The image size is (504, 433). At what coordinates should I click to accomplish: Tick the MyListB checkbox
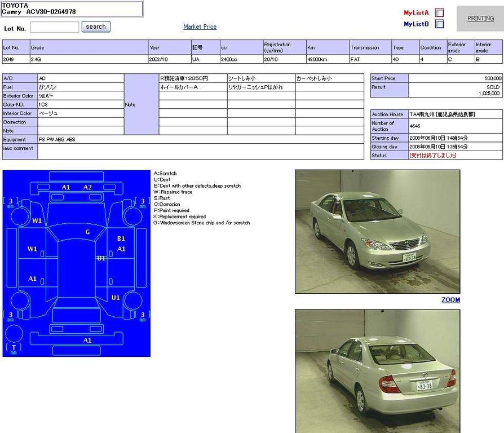coord(439,24)
